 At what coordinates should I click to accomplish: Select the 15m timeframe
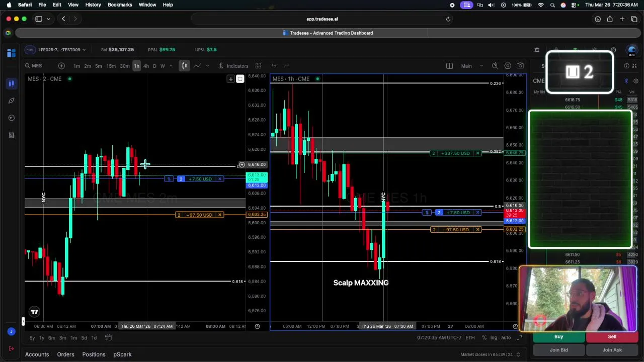[111, 66]
